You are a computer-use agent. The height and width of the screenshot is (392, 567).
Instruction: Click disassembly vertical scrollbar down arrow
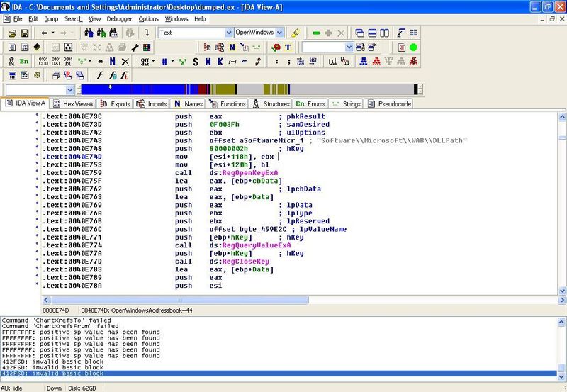coord(562,291)
